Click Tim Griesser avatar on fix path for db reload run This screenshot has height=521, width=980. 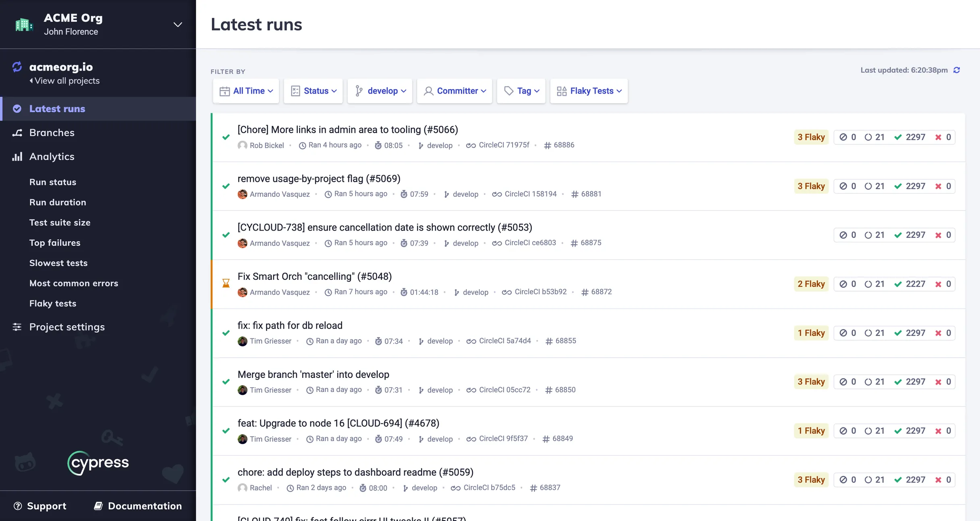coord(242,341)
